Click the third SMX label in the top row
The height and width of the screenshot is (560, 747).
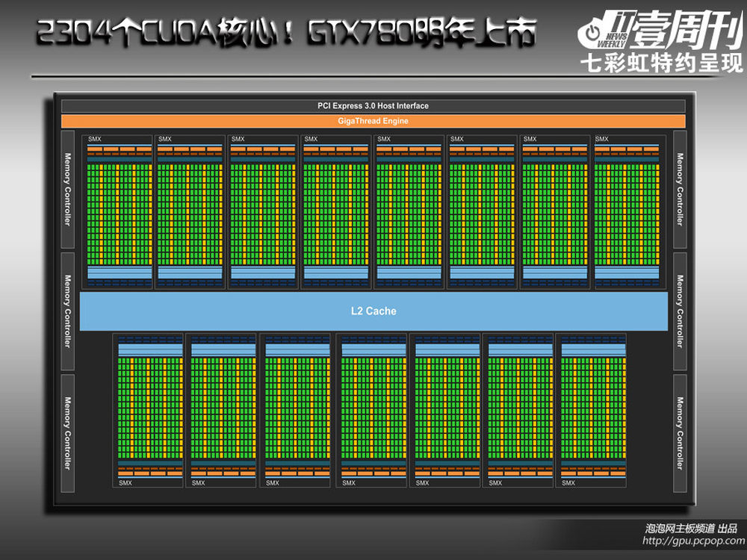pyautogui.click(x=238, y=139)
